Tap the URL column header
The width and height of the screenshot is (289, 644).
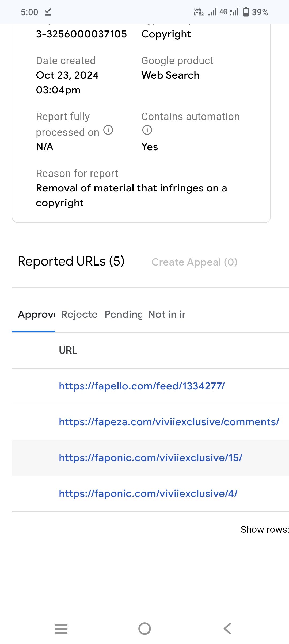68,350
